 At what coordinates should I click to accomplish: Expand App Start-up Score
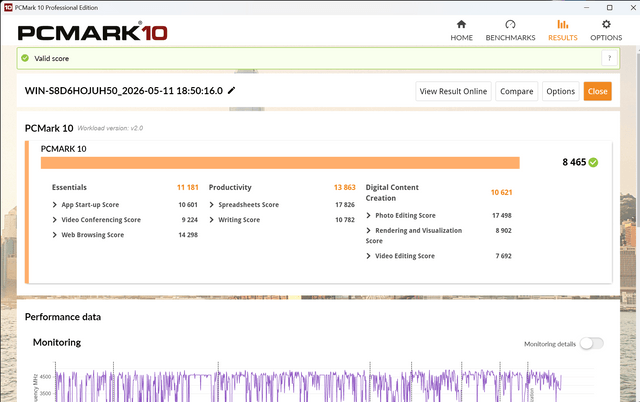click(x=55, y=204)
